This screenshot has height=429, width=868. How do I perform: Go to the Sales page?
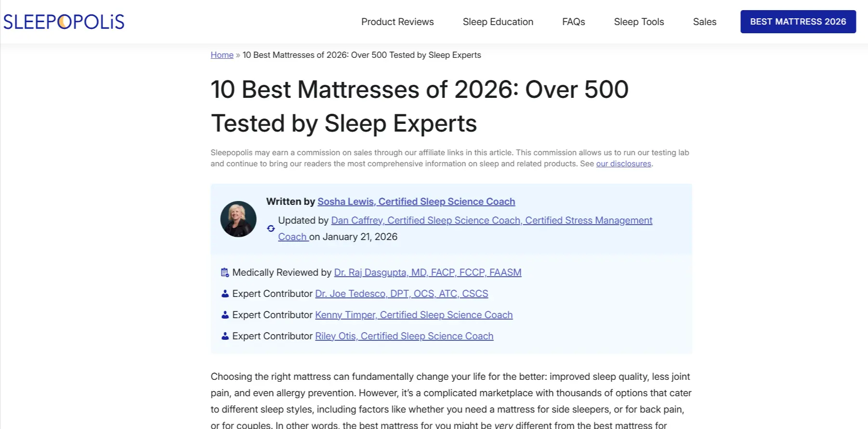coord(705,22)
